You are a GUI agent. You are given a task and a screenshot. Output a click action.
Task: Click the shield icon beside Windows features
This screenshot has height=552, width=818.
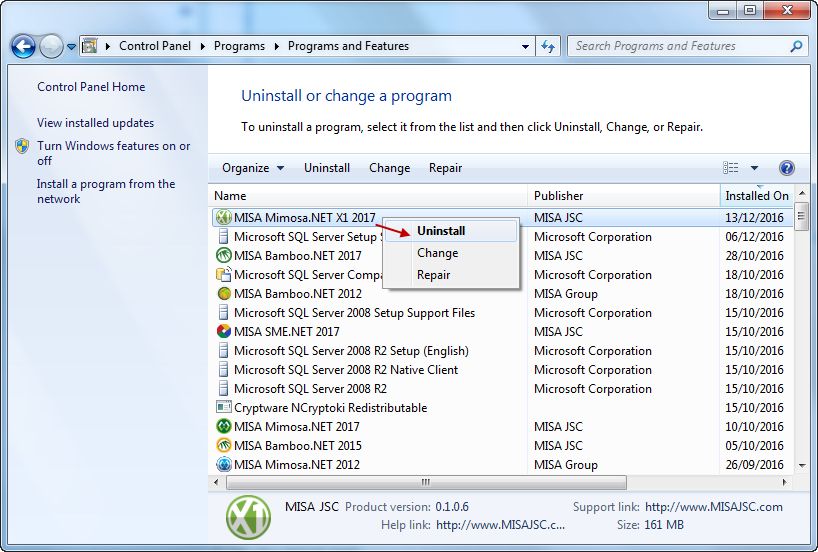pyautogui.click(x=22, y=146)
